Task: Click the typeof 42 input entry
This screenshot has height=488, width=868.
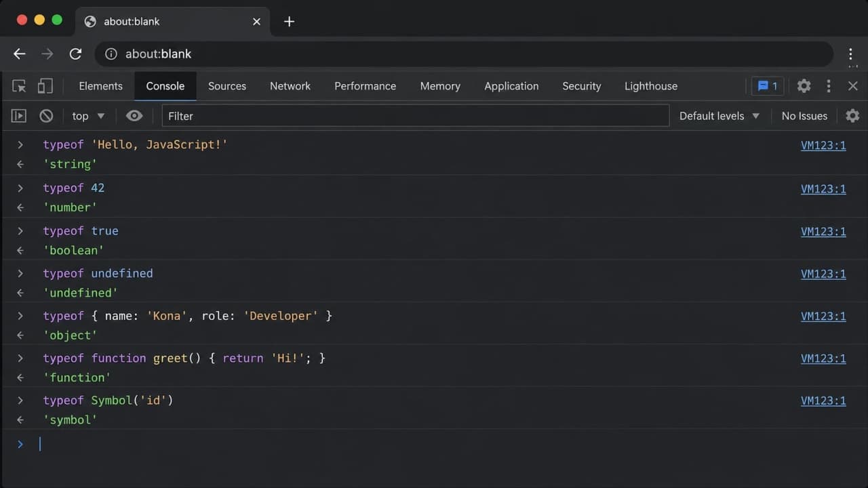Action: [x=74, y=188]
